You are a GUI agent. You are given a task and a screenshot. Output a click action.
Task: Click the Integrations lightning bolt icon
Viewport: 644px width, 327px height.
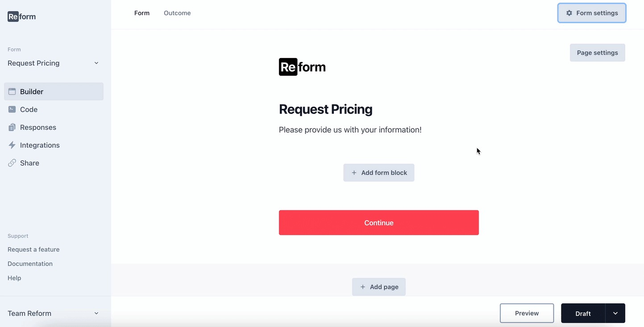12,145
